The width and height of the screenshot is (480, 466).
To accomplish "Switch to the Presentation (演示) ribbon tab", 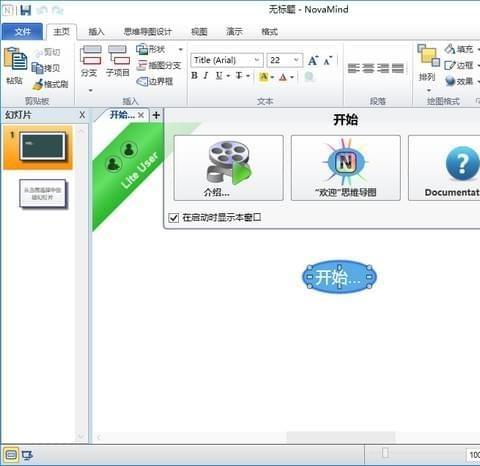I will click(x=234, y=32).
